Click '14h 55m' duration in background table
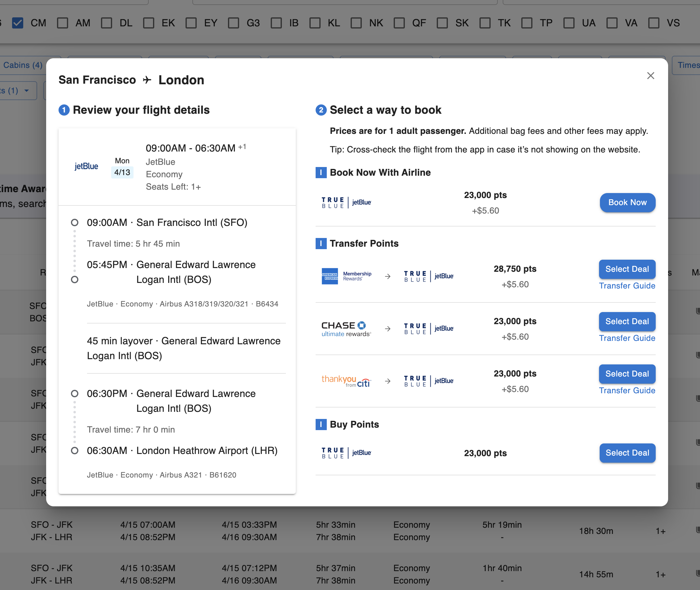This screenshot has height=590, width=700. click(x=596, y=575)
